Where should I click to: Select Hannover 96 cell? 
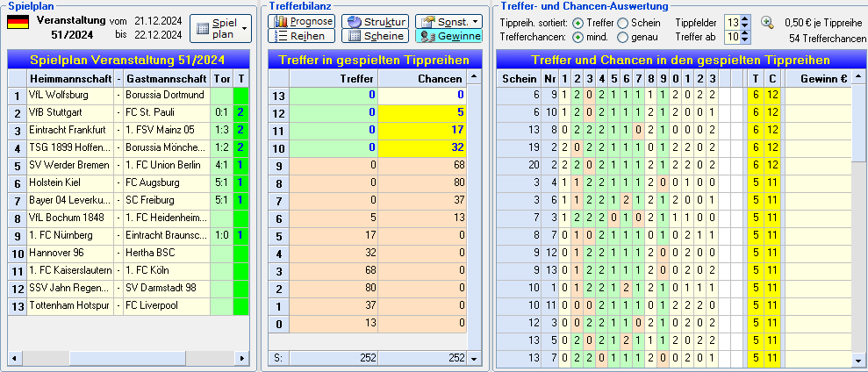pos(70,254)
